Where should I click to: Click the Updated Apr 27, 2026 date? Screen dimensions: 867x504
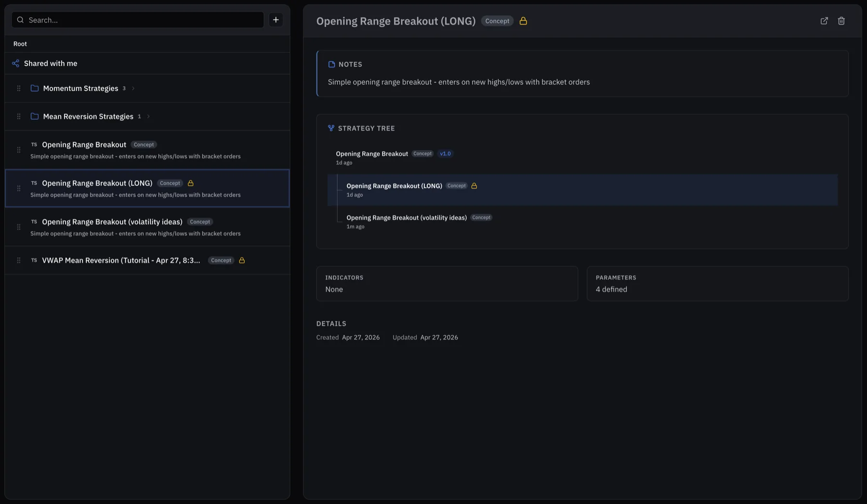439,337
